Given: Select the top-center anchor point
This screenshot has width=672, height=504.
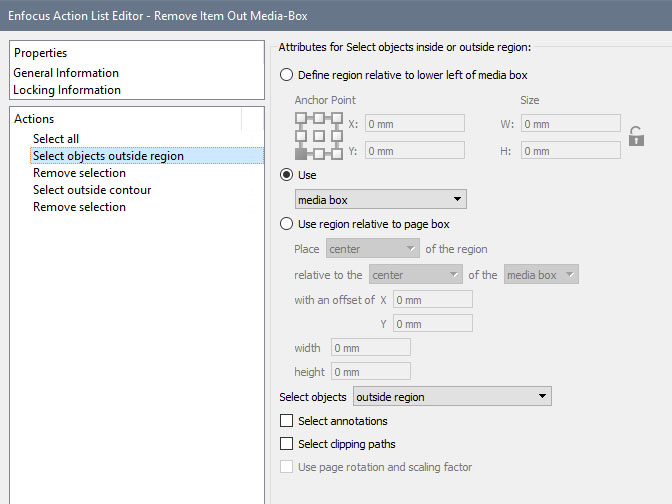Looking at the screenshot, I should click(x=319, y=118).
